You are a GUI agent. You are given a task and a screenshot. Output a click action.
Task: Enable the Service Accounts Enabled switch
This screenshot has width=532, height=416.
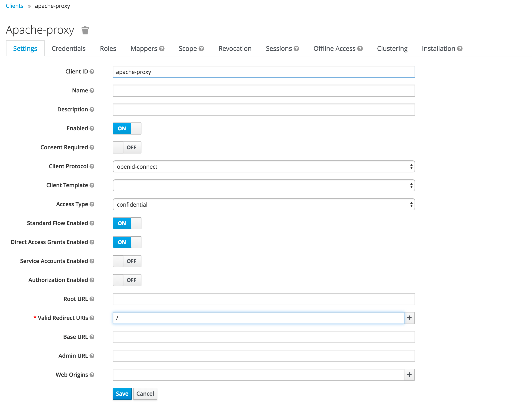click(127, 261)
